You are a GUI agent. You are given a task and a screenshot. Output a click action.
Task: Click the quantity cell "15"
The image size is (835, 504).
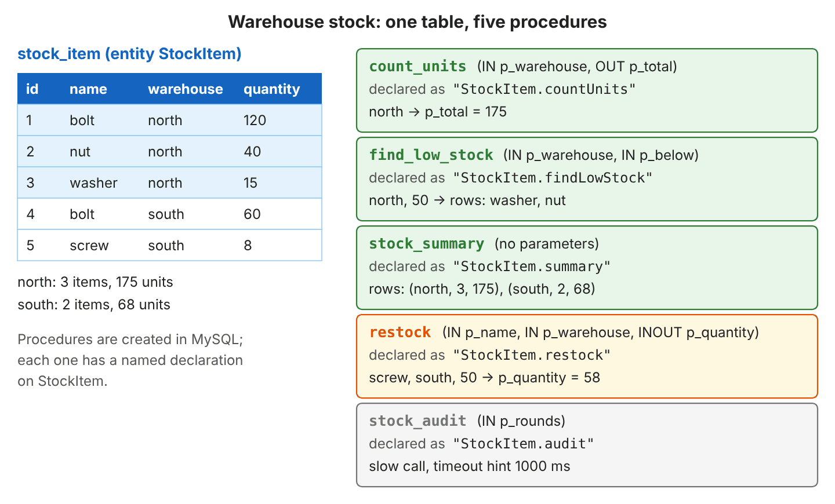coord(251,183)
